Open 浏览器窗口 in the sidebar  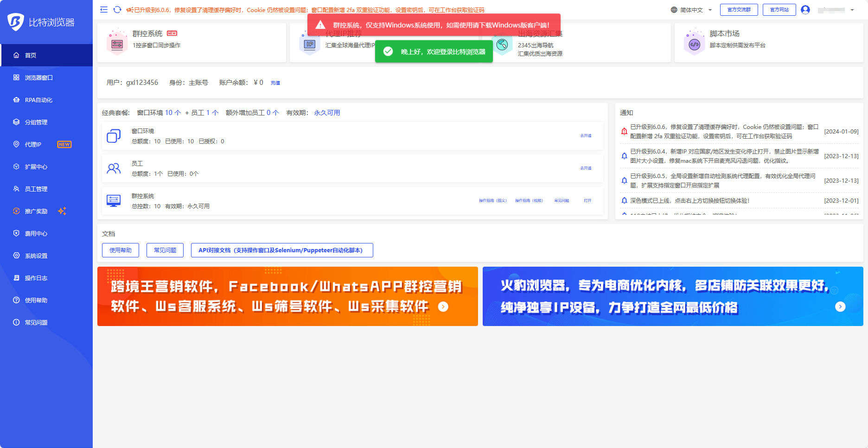pyautogui.click(x=46, y=77)
